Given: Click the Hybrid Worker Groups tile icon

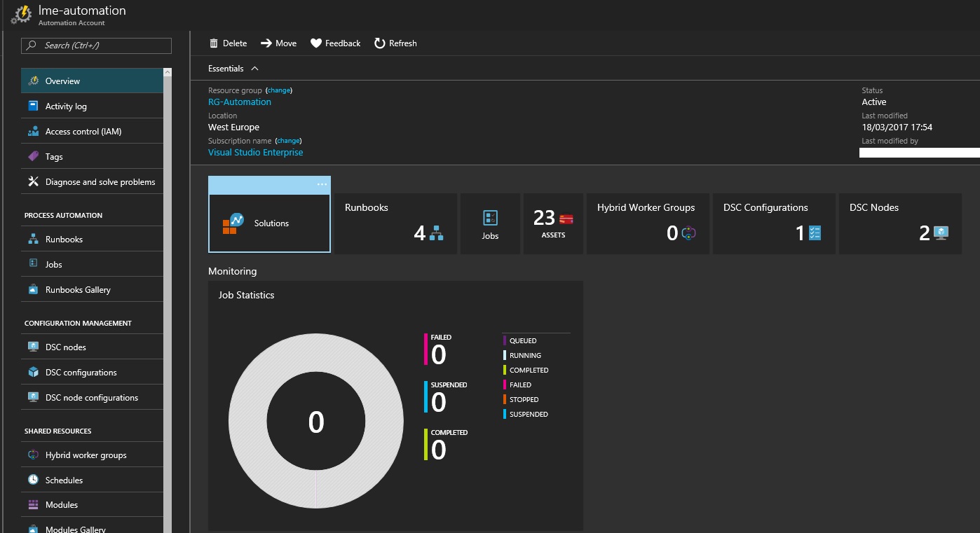Looking at the screenshot, I should [x=688, y=233].
